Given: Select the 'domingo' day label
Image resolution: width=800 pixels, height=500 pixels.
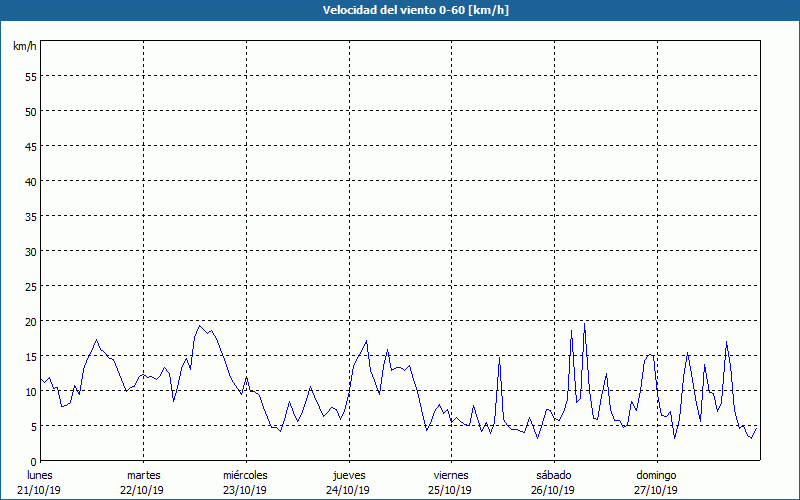Looking at the screenshot, I should pyautogui.click(x=656, y=475).
